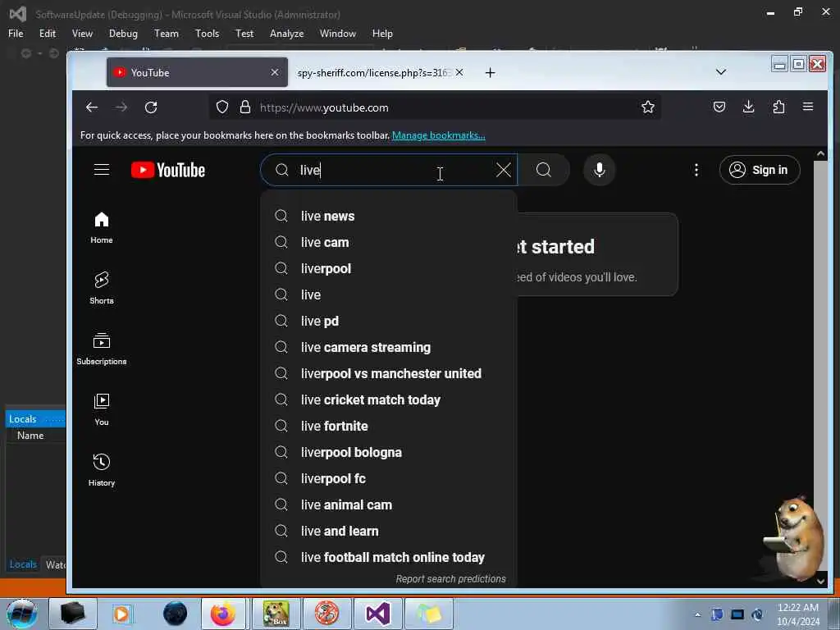Screen dimensions: 840x630
Task: Save page to Pocket
Action: [719, 107]
